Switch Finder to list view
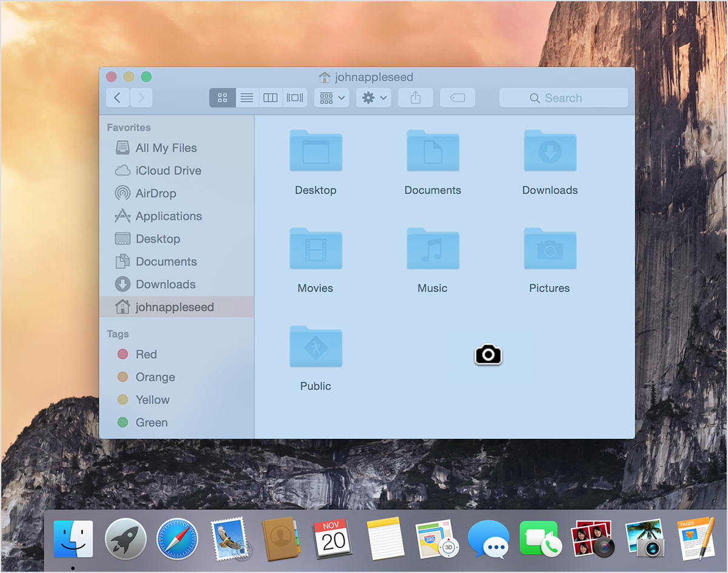The width and height of the screenshot is (728, 573). coord(246,97)
